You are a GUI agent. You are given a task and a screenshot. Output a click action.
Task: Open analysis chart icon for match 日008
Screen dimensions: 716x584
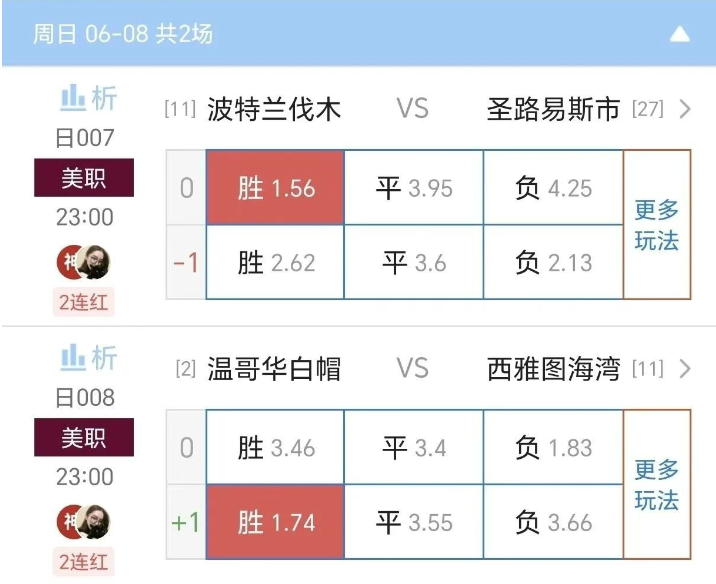pyautogui.click(x=87, y=358)
